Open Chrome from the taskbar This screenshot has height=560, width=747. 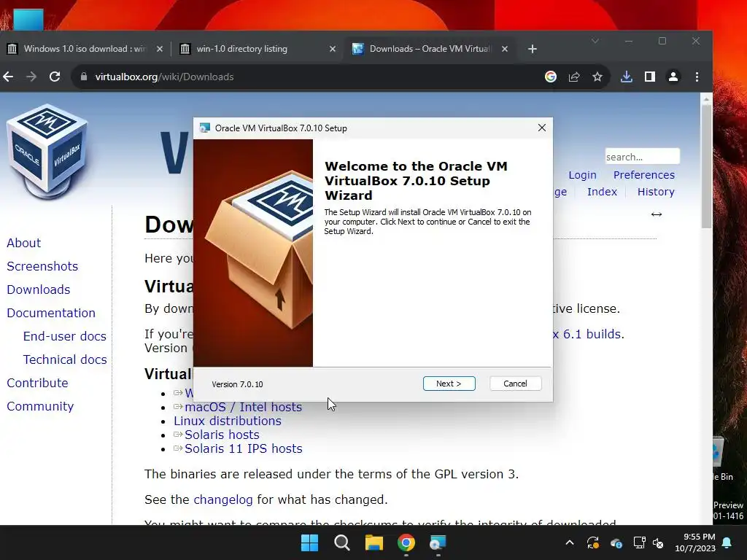pyautogui.click(x=406, y=542)
